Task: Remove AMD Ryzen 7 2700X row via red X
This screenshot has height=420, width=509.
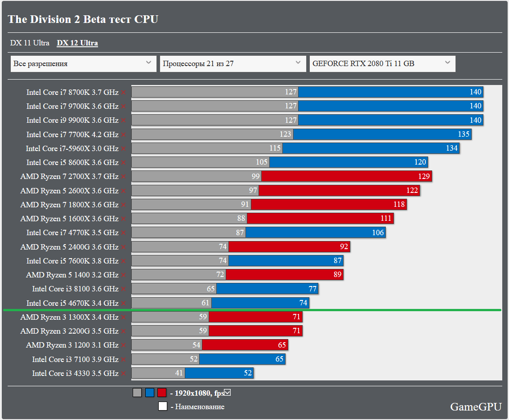Action: coord(124,177)
